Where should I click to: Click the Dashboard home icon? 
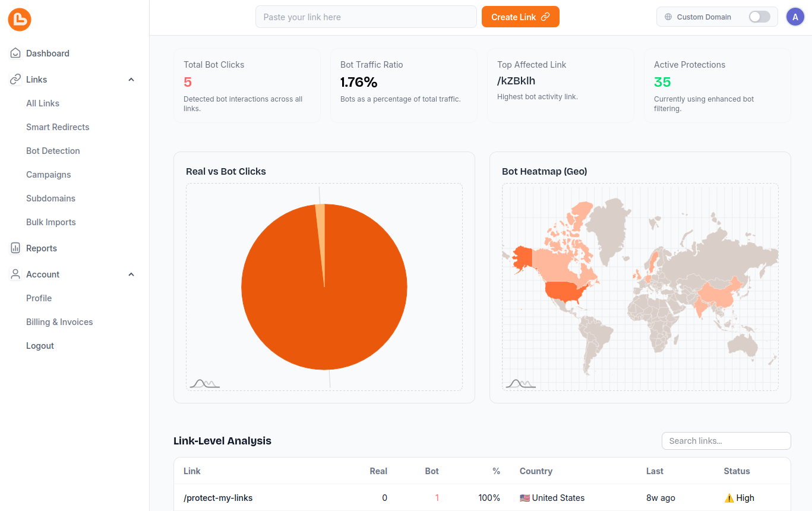pos(15,53)
